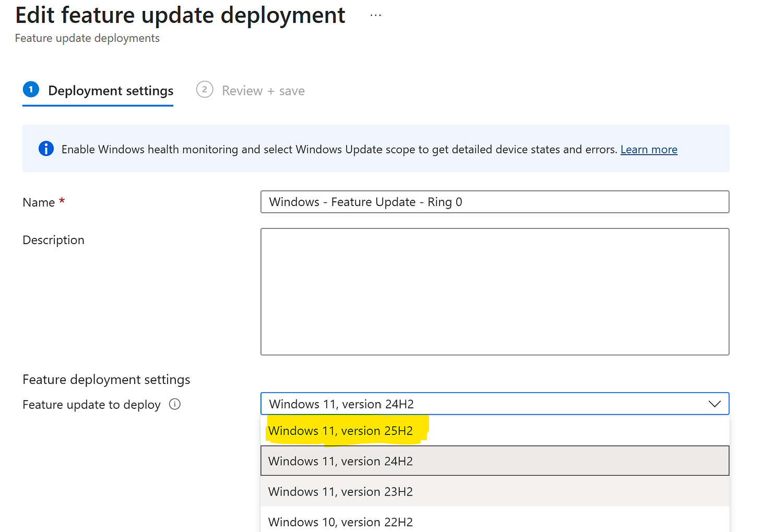
Task: Click the Feature deployment settings heading
Action: click(x=106, y=380)
